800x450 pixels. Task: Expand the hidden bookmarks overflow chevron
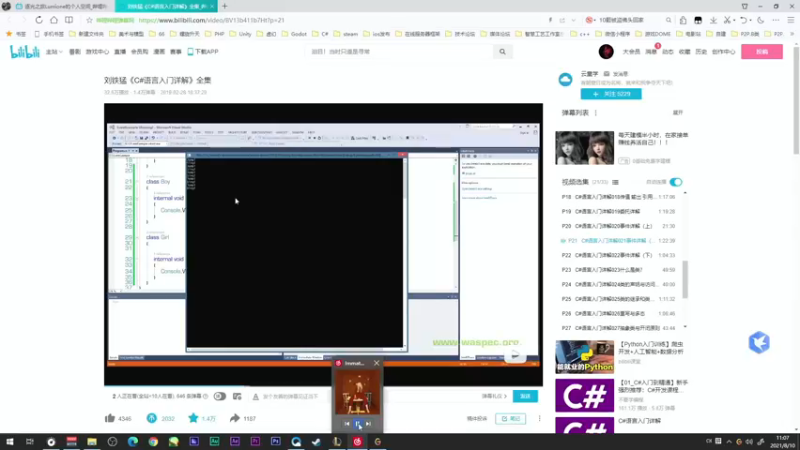(x=792, y=34)
